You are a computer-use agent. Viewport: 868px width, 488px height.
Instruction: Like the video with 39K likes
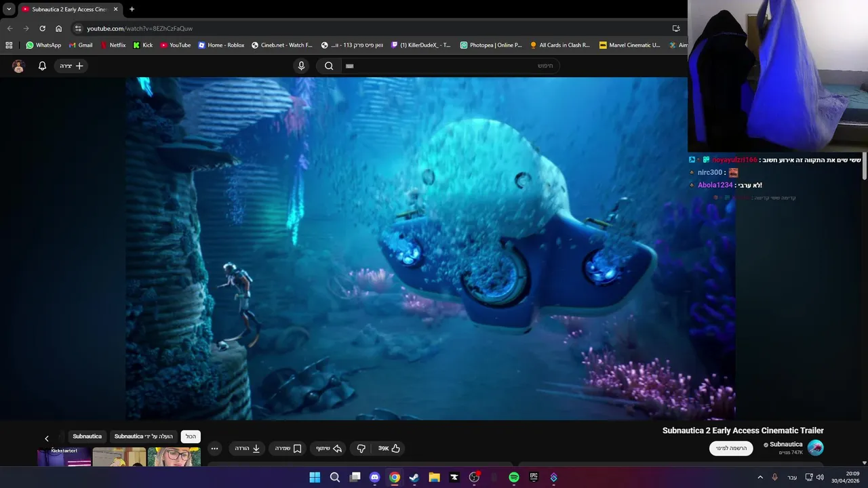[389, 448]
